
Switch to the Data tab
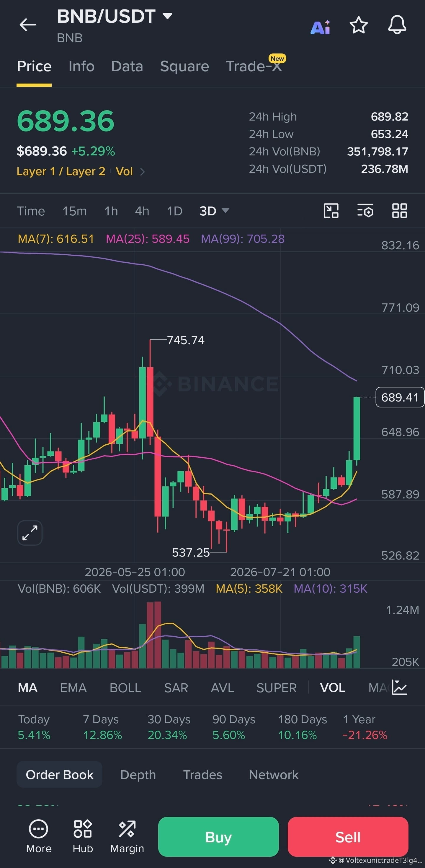(127, 66)
